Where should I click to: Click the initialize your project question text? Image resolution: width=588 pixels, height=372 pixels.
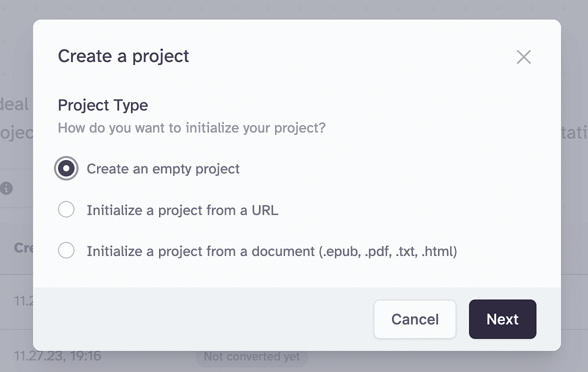pos(192,127)
